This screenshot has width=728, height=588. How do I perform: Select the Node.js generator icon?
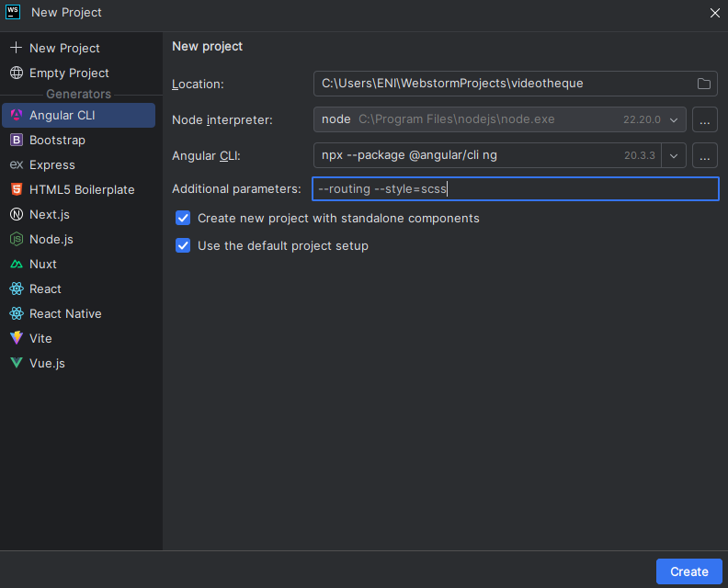16,240
